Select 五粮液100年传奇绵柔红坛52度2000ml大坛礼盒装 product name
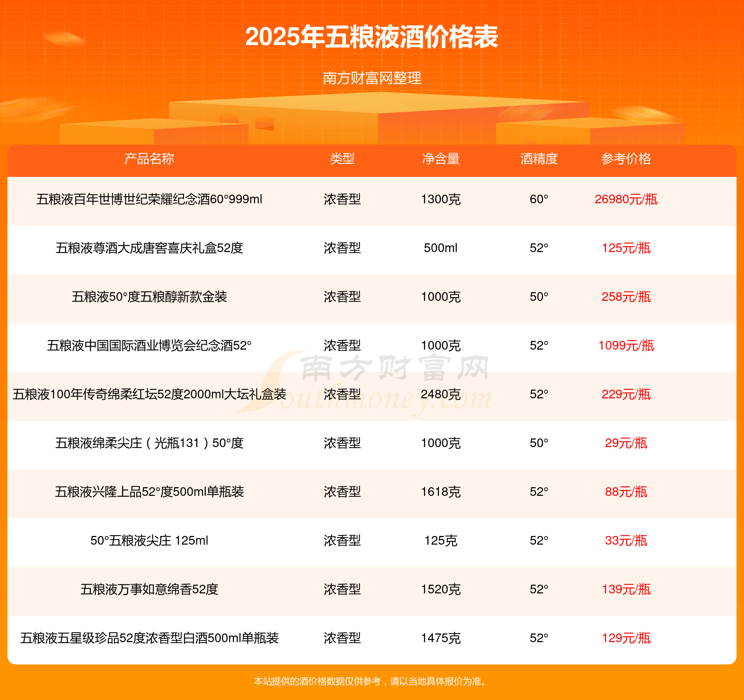Image resolution: width=744 pixels, height=700 pixels. point(149,394)
